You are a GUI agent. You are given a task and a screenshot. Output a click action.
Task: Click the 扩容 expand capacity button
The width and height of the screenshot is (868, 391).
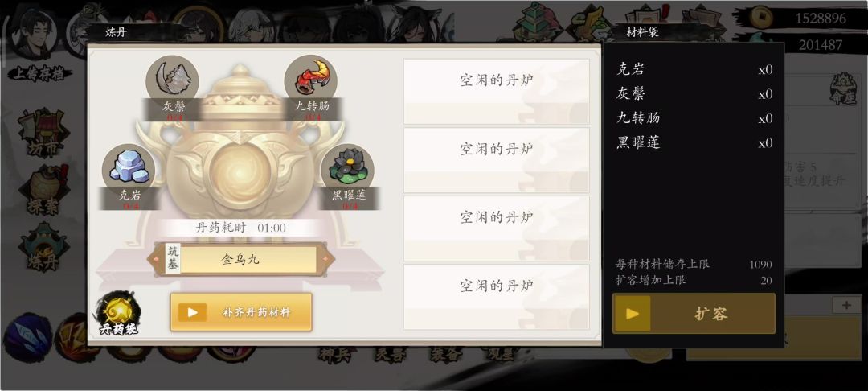[x=694, y=314]
